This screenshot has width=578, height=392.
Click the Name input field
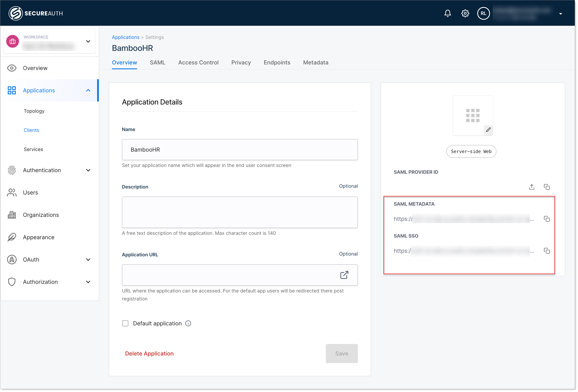point(240,149)
